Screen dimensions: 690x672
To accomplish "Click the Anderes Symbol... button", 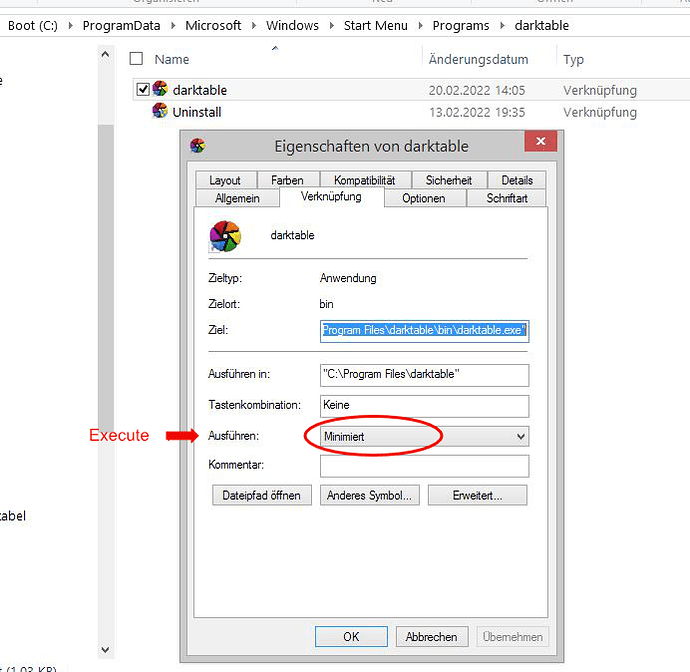I will tap(370, 496).
